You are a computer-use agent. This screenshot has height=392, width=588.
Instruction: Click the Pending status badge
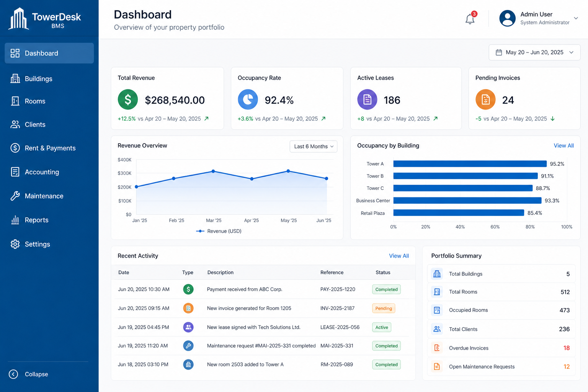[x=384, y=308]
